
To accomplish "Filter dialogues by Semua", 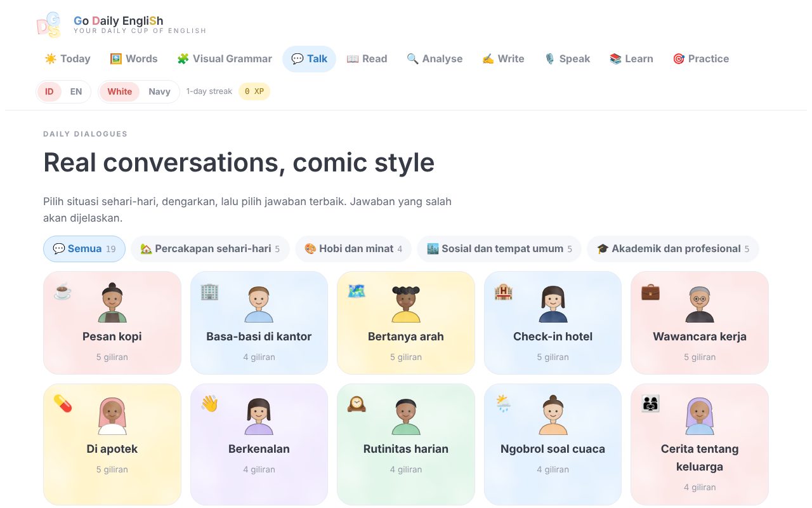I will [x=84, y=249].
